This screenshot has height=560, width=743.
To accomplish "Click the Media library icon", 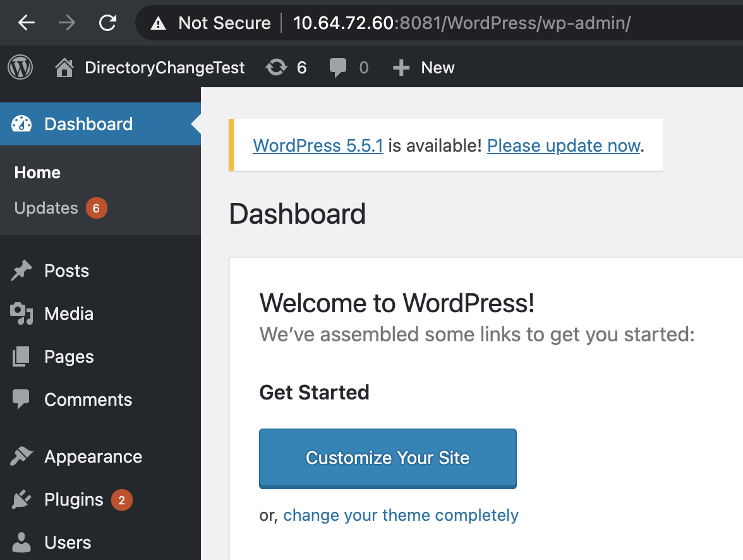I will coord(21,313).
